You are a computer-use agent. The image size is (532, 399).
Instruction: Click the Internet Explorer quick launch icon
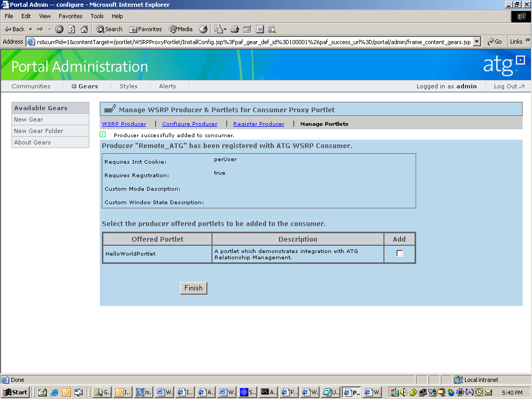coord(54,392)
